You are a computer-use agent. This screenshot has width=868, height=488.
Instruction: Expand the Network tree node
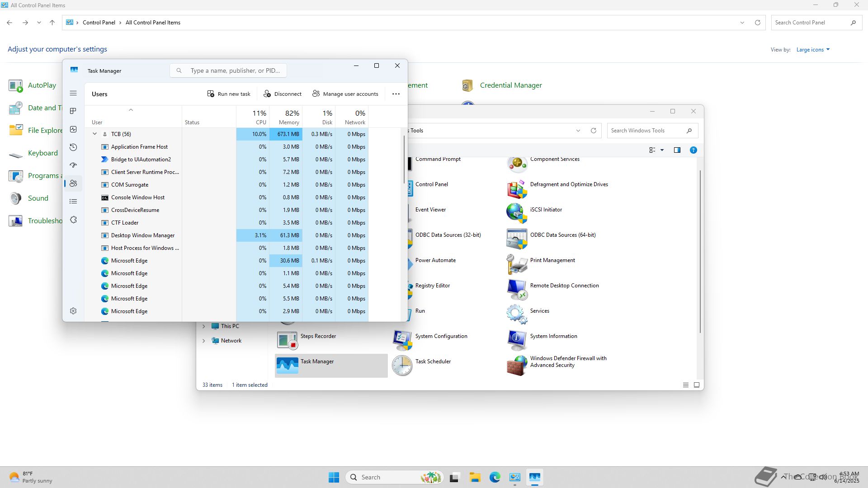203,341
